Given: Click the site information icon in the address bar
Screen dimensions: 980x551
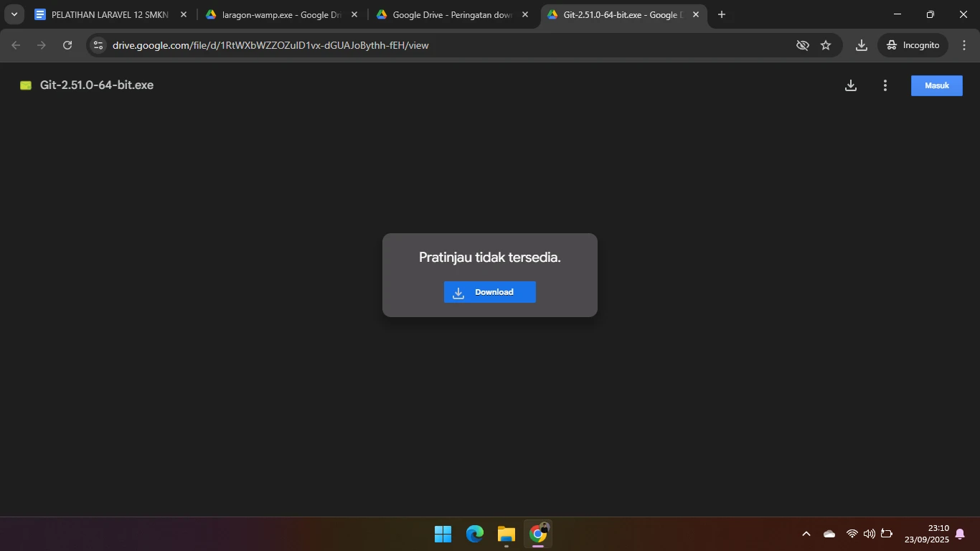Looking at the screenshot, I should pyautogui.click(x=98, y=45).
